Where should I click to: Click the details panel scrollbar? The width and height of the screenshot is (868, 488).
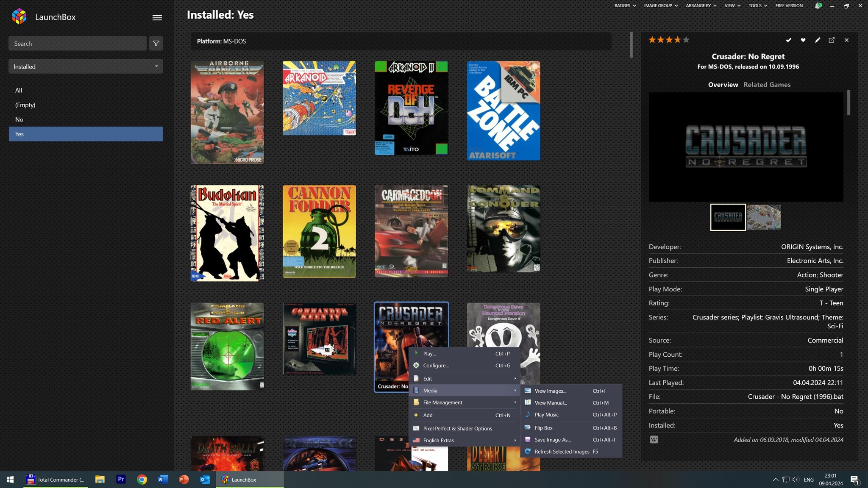click(849, 102)
